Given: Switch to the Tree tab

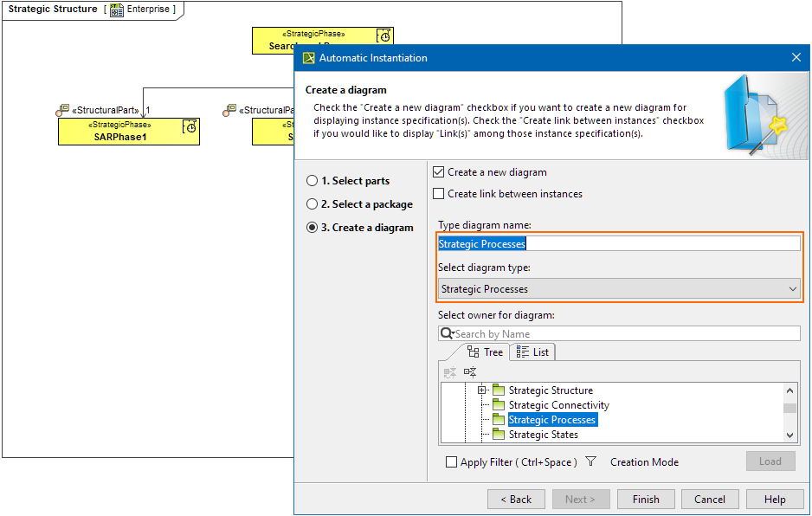Looking at the screenshot, I should click(x=485, y=352).
